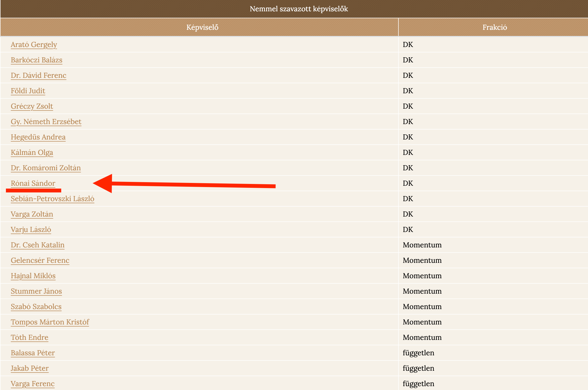Click Dr. Komáromi Zoltán link
Viewport: 588px width, 390px height.
click(46, 168)
